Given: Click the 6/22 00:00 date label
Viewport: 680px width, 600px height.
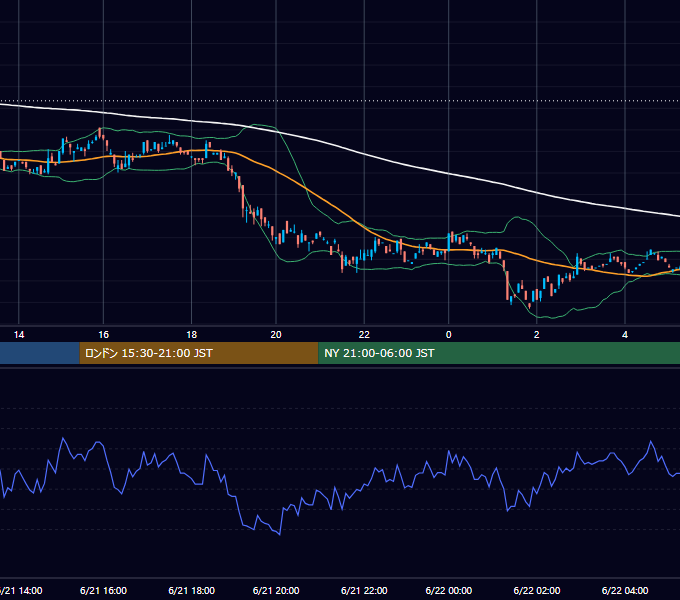Looking at the screenshot, I should click(448, 590).
